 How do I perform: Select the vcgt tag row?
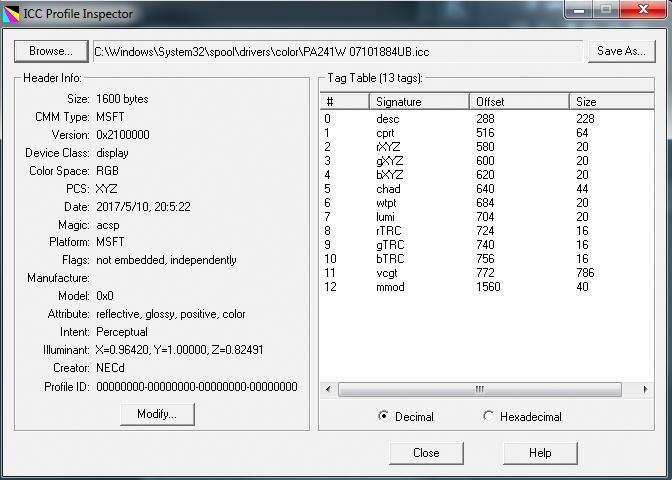pyautogui.click(x=486, y=273)
